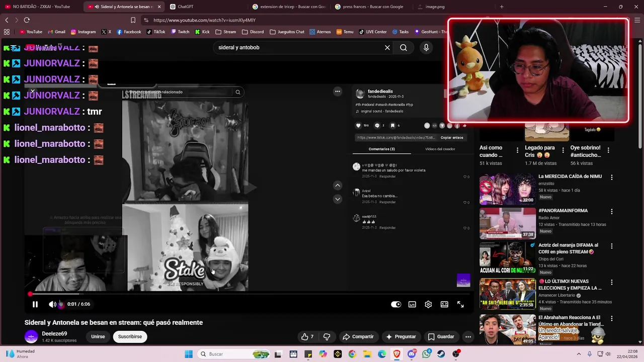Expand the Discord bookmarks folder

click(x=253, y=32)
